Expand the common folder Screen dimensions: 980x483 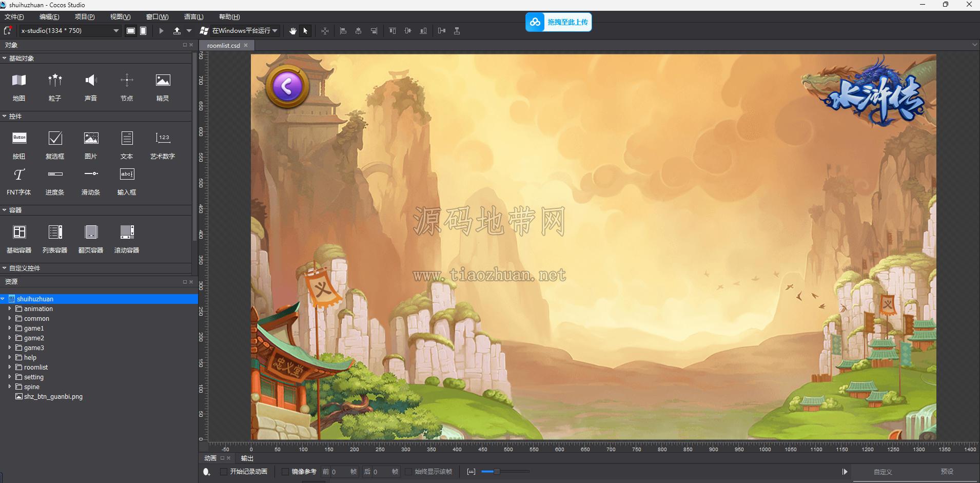click(10, 318)
